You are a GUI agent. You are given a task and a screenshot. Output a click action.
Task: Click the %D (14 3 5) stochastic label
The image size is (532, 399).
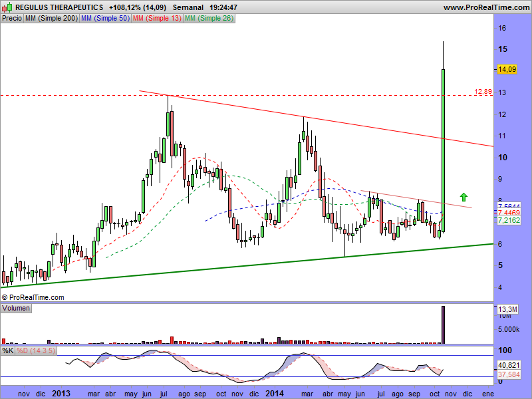(36, 350)
